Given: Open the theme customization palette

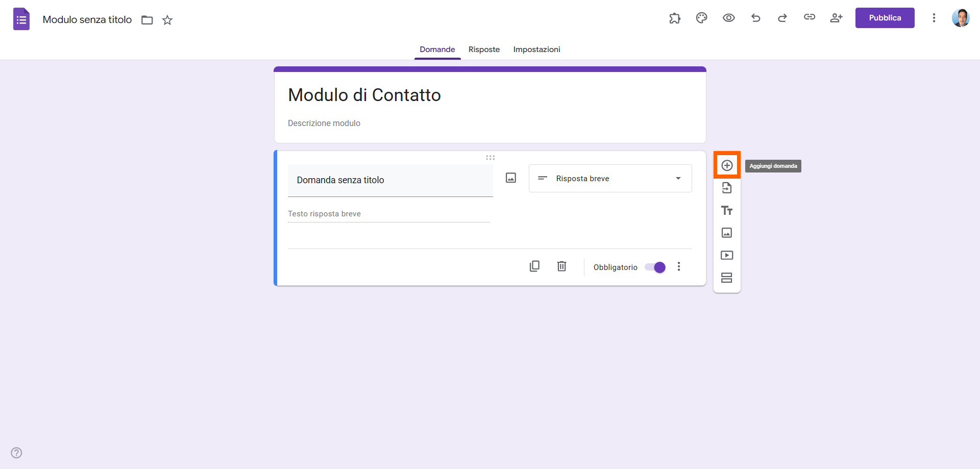Looking at the screenshot, I should click(x=702, y=18).
